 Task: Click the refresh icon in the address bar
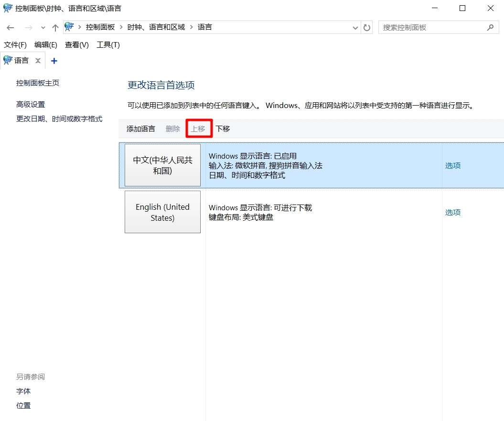click(366, 27)
